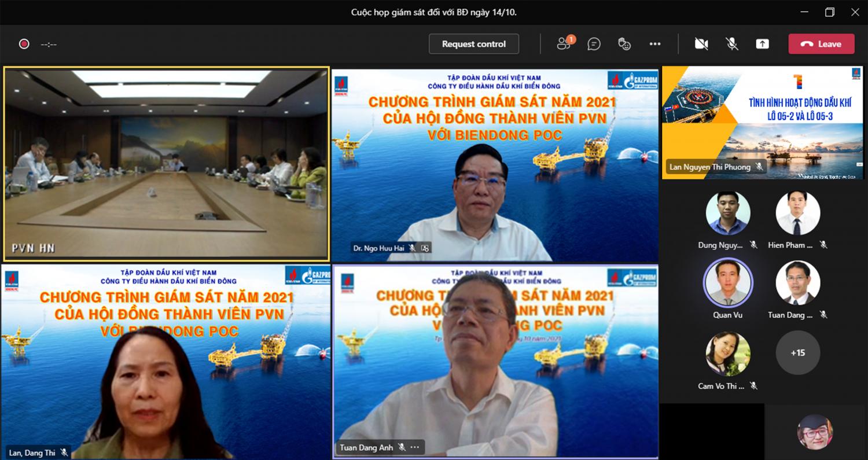Click Hien Pham participant avatar
The width and height of the screenshot is (868, 460).
pyautogui.click(x=798, y=213)
